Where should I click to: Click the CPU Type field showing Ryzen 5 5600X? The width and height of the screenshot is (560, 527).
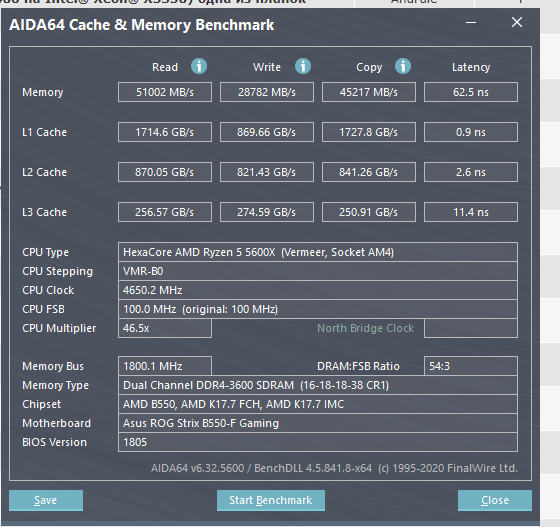pos(318,252)
